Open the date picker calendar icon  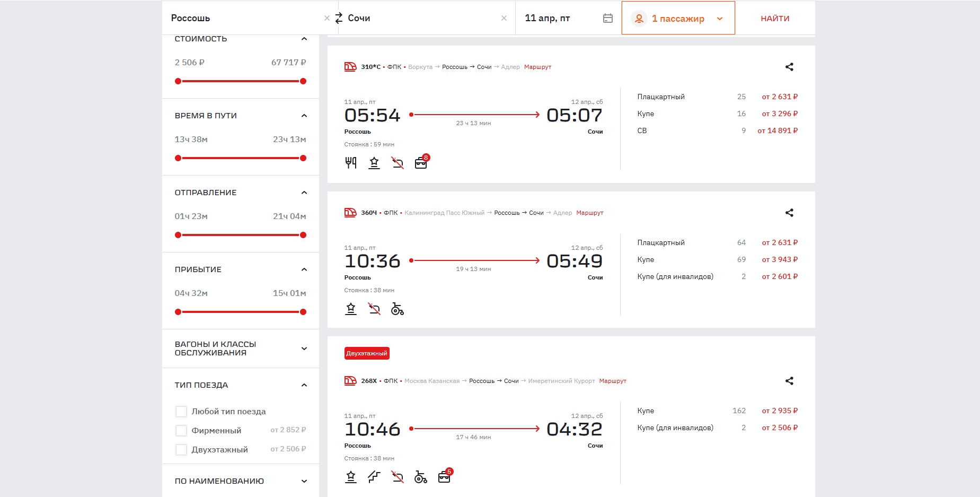coord(607,19)
